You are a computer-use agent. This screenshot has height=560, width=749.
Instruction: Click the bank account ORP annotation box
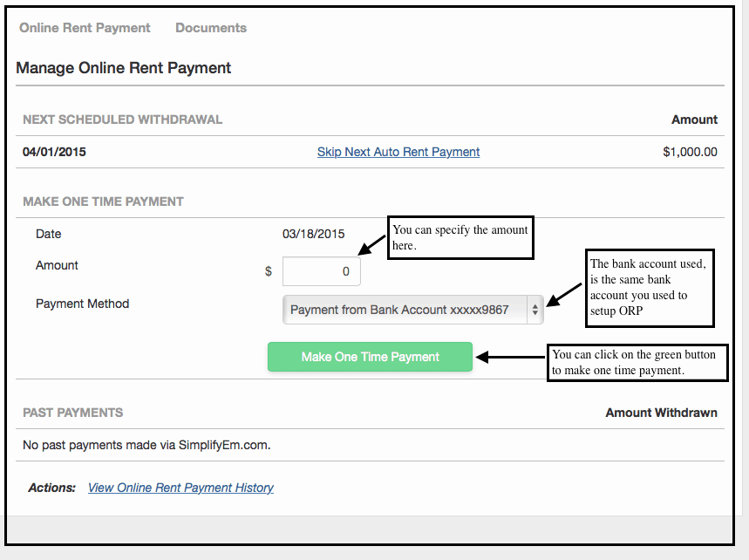point(649,287)
